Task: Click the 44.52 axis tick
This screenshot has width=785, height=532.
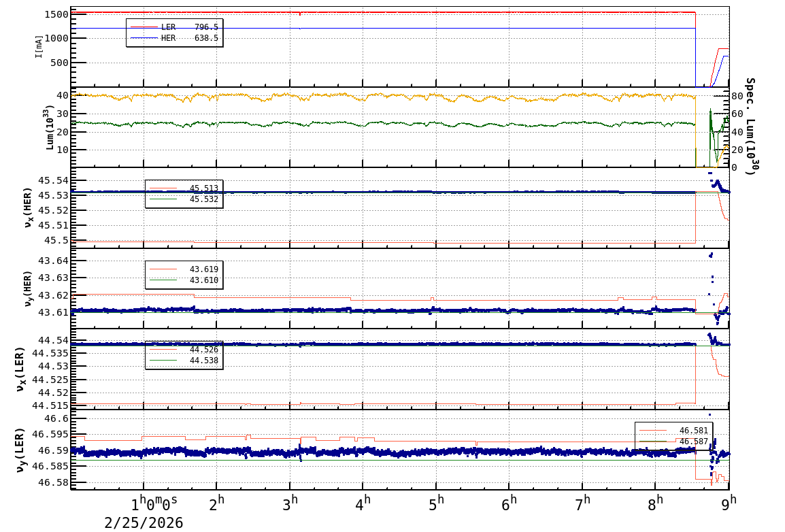Action: [x=54, y=393]
